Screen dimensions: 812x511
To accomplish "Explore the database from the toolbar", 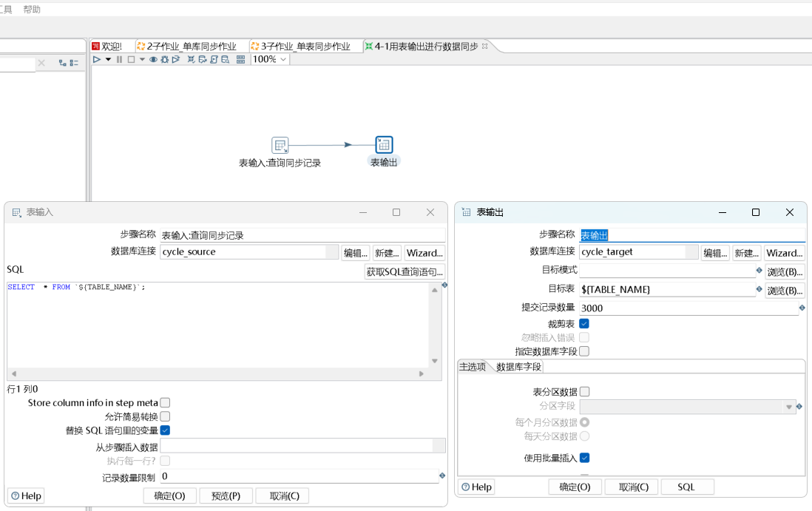I will 226,60.
